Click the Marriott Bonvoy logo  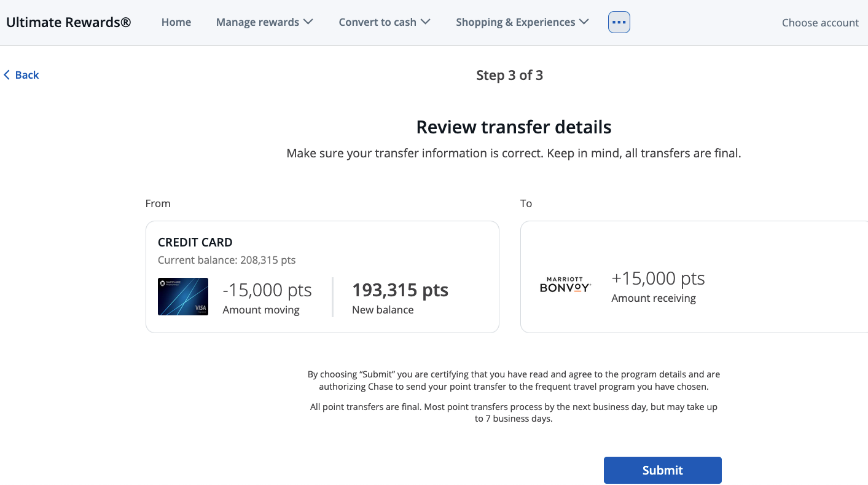565,285
